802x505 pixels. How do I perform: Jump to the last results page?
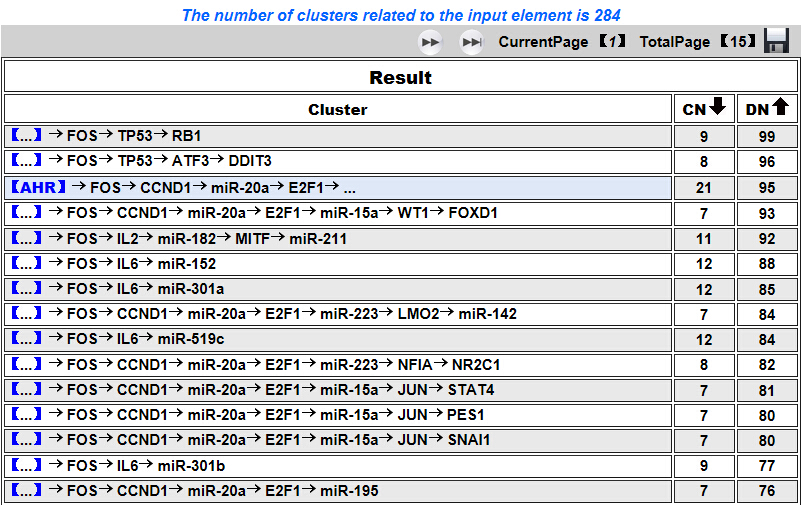tap(471, 42)
